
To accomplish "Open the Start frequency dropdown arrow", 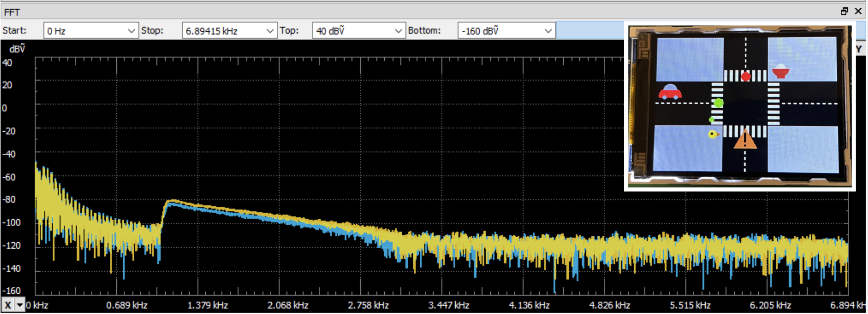I will (x=131, y=31).
